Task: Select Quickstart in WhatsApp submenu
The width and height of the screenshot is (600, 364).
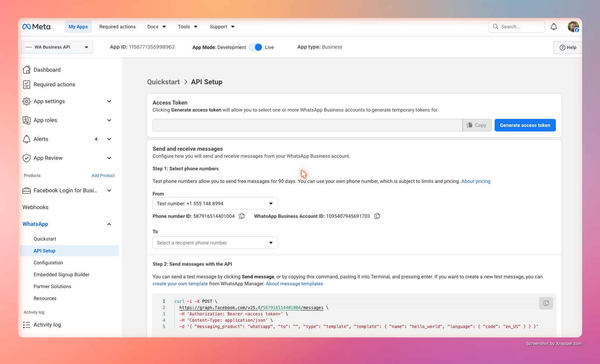Action: [x=45, y=239]
